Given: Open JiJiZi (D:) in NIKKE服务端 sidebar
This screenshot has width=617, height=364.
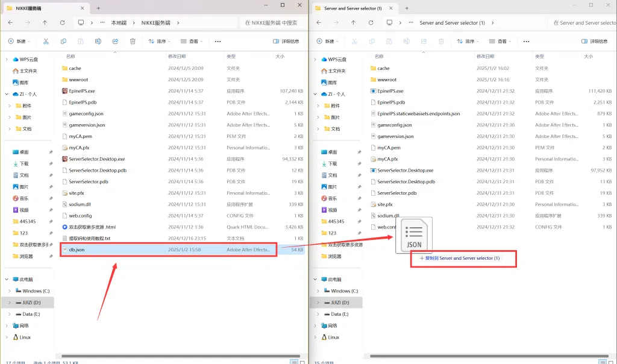Looking at the screenshot, I should click(28, 303).
